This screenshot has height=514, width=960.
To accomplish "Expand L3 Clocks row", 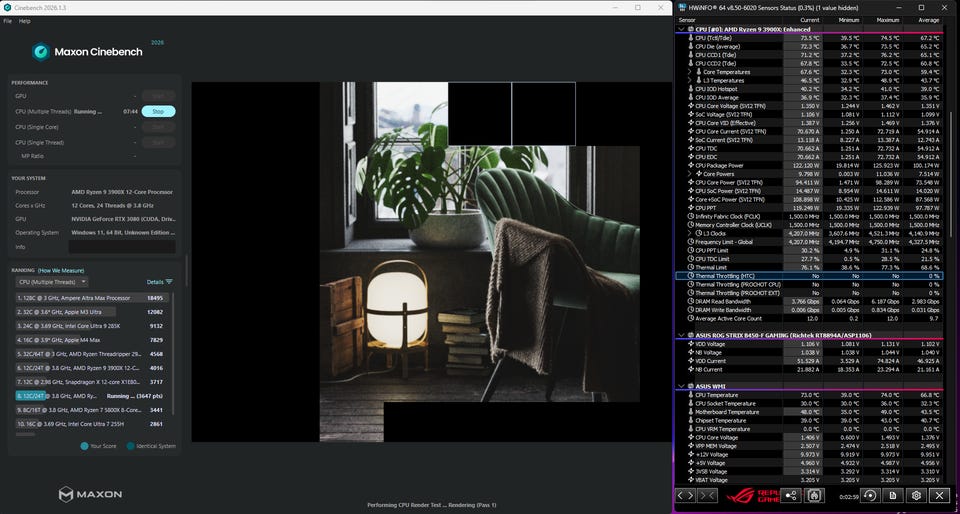I will pos(690,233).
